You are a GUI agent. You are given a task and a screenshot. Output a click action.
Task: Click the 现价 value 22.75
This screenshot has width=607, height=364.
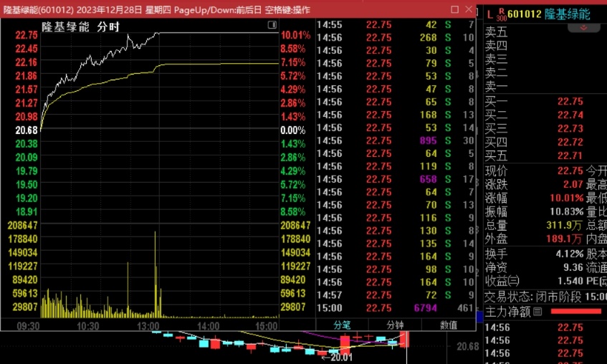pos(570,171)
